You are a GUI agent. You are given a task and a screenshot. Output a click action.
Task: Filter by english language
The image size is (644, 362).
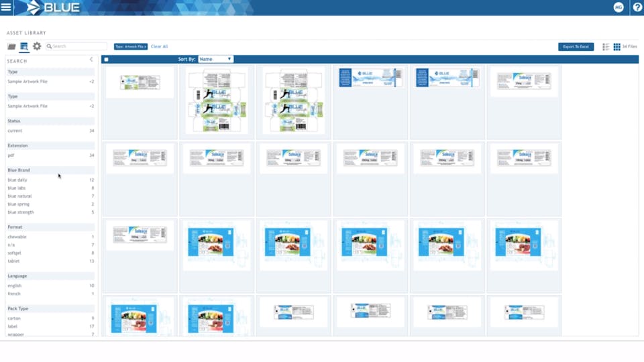(x=14, y=286)
